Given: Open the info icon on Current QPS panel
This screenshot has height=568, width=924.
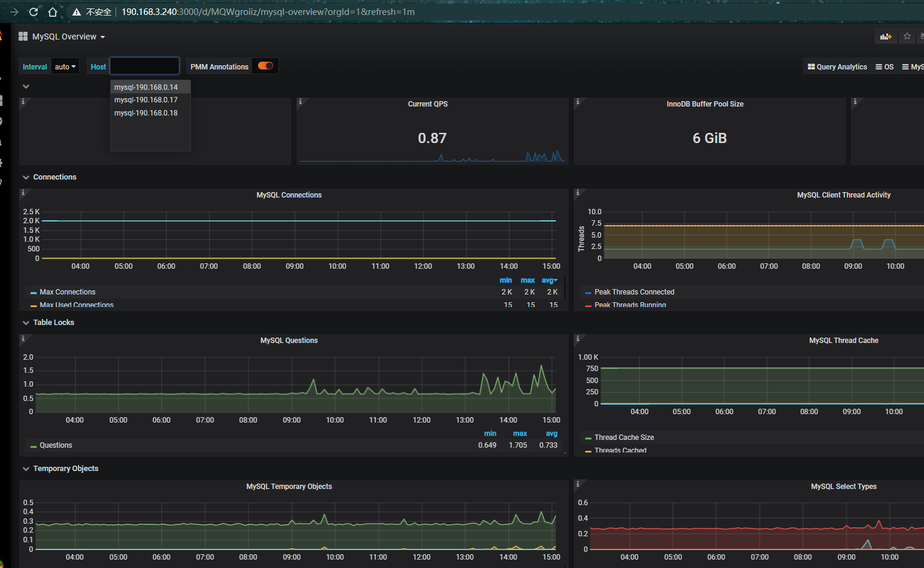Looking at the screenshot, I should tap(301, 102).
